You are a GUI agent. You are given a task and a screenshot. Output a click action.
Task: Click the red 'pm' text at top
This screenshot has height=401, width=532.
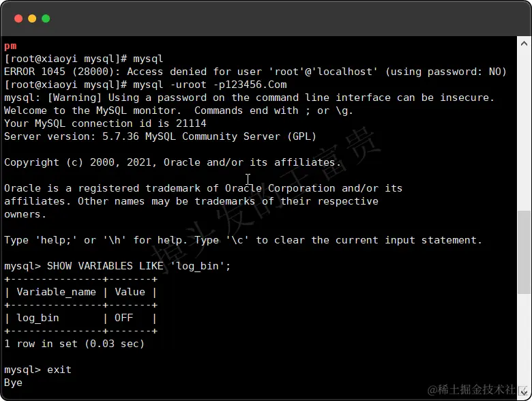pos(10,46)
